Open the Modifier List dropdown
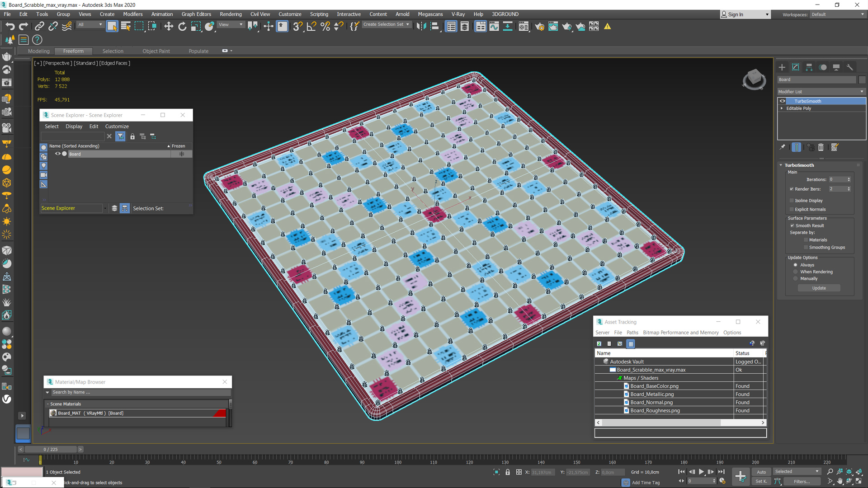 pos(821,91)
